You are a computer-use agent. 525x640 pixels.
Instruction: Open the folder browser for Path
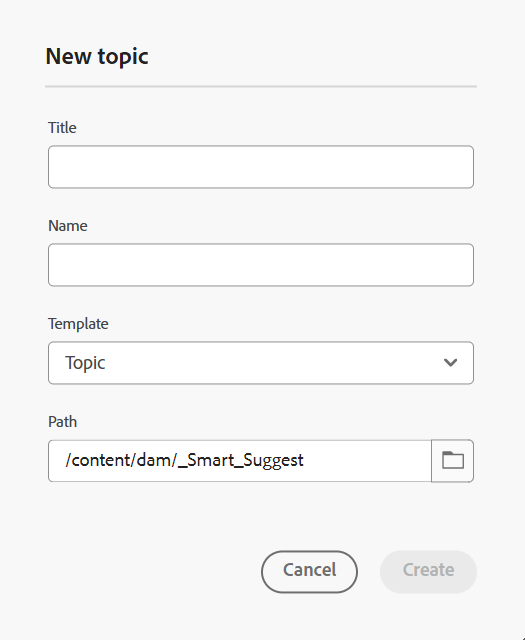pos(452,461)
